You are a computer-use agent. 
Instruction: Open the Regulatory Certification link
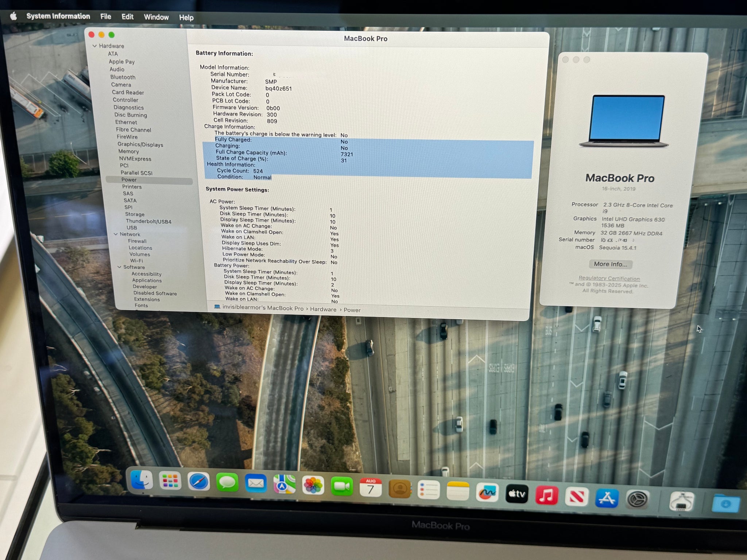click(609, 278)
